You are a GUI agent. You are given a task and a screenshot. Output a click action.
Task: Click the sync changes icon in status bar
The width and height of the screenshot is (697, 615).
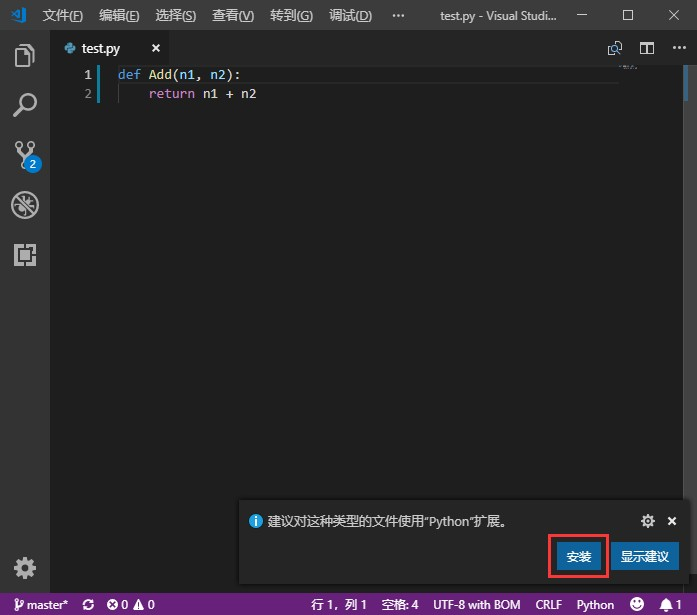(88, 604)
